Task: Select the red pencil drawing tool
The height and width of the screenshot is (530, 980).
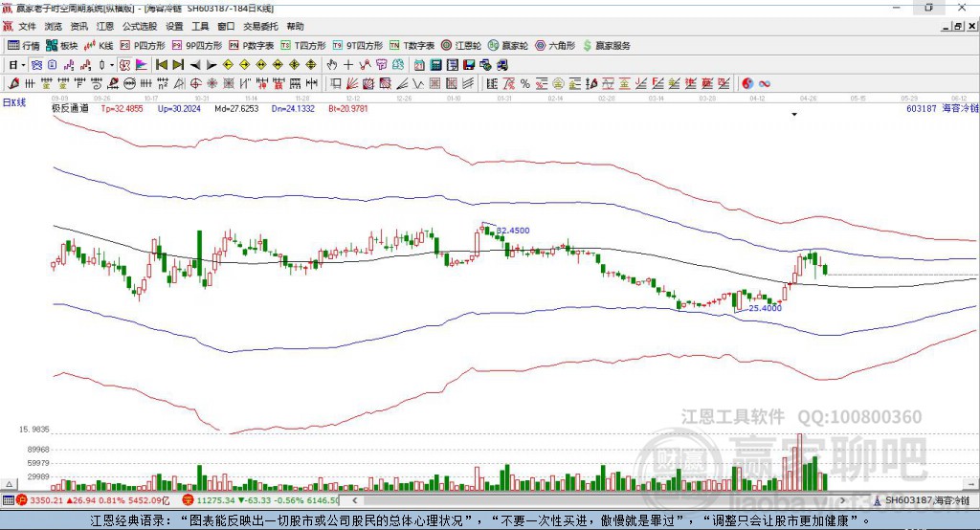Action: coord(13,83)
